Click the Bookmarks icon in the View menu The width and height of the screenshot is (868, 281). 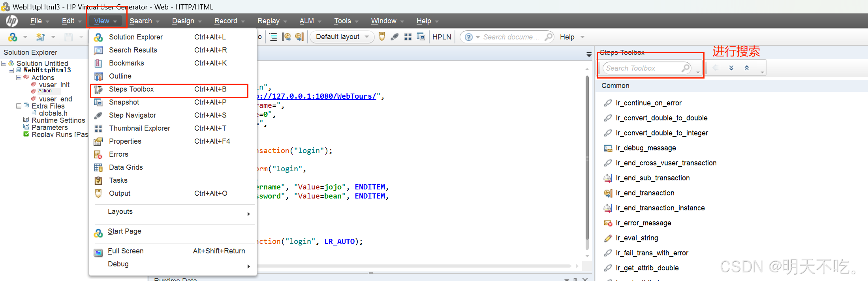click(x=98, y=63)
